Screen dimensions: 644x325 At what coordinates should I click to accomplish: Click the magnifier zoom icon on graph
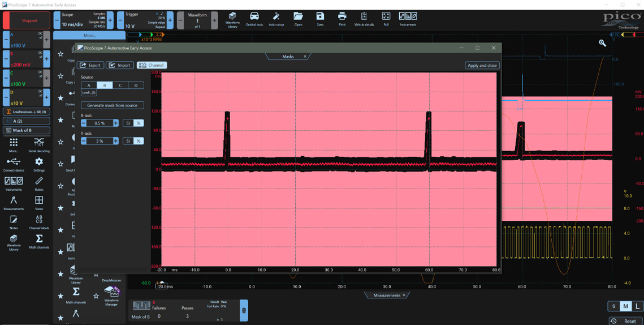coord(602,43)
